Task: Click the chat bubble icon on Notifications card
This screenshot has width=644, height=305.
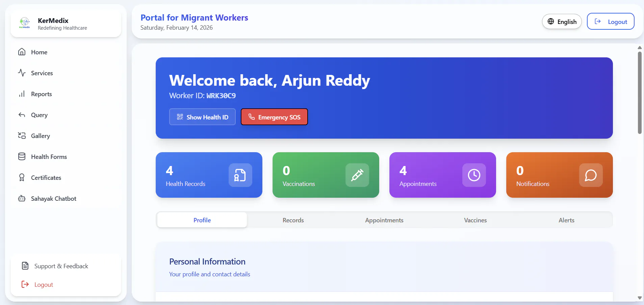Action: coord(591,175)
